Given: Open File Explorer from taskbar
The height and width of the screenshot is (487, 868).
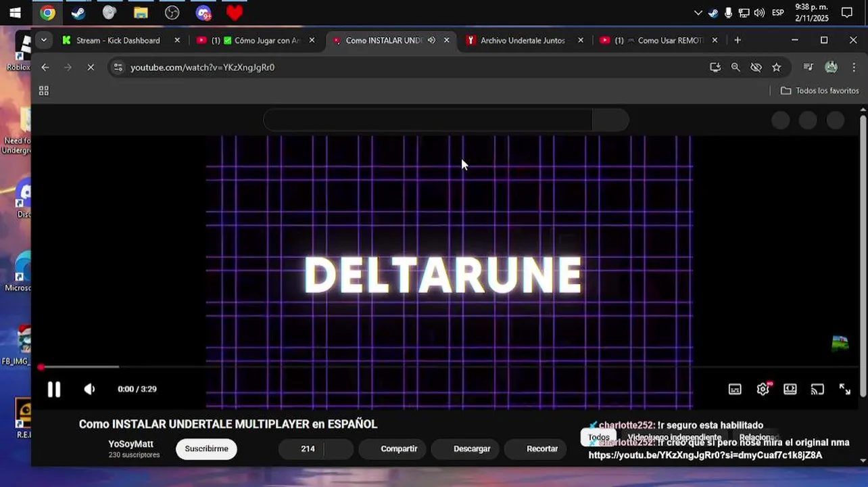Looking at the screenshot, I should coord(141,12).
